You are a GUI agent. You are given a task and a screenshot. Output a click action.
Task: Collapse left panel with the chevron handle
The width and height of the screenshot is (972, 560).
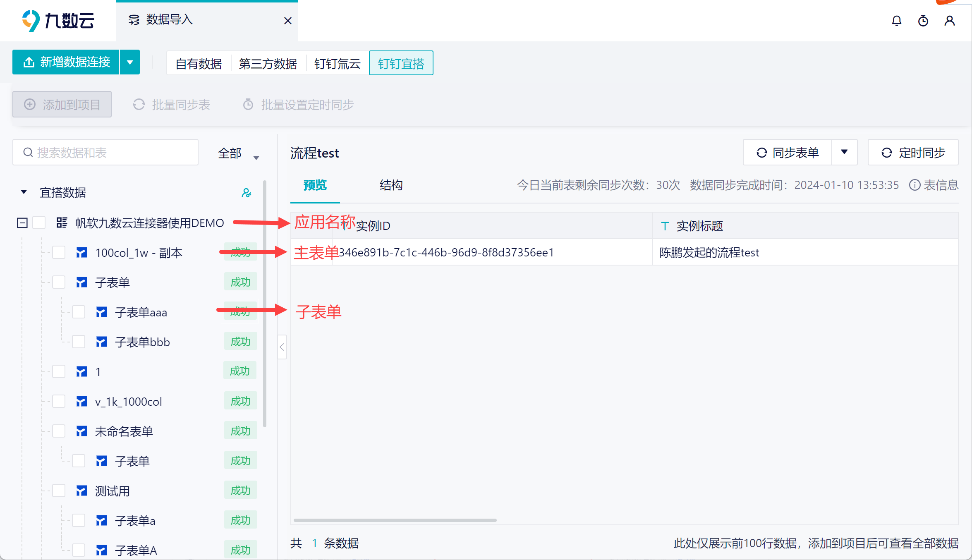tap(282, 347)
